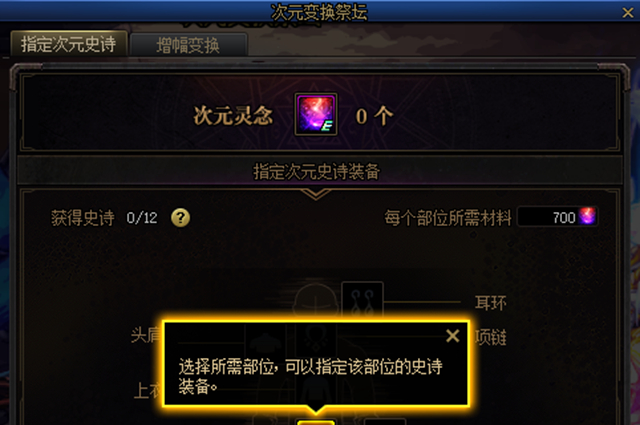Click the 获得史诗 0/12 progress counter
The image size is (640, 425).
point(104,218)
